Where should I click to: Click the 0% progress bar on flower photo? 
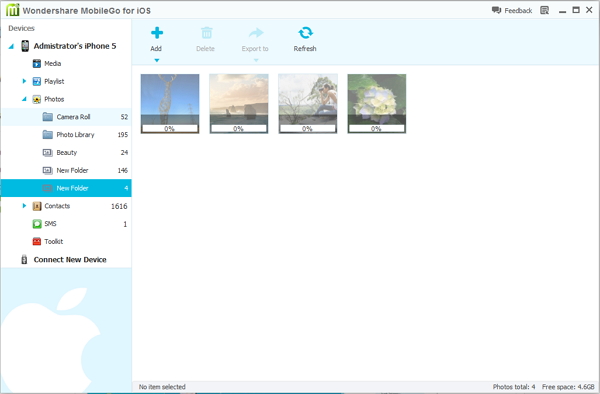[377, 129]
